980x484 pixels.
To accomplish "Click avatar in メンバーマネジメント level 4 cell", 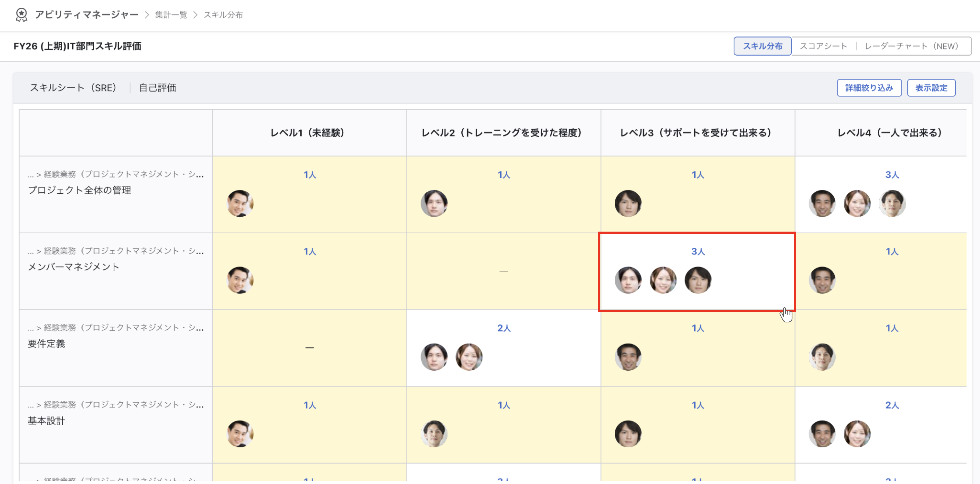I will [822, 280].
